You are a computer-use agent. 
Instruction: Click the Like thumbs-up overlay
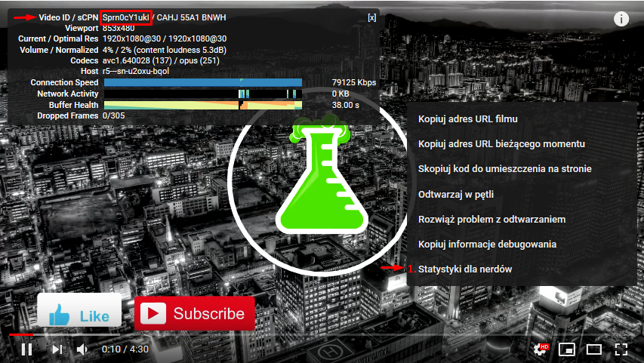(79, 310)
